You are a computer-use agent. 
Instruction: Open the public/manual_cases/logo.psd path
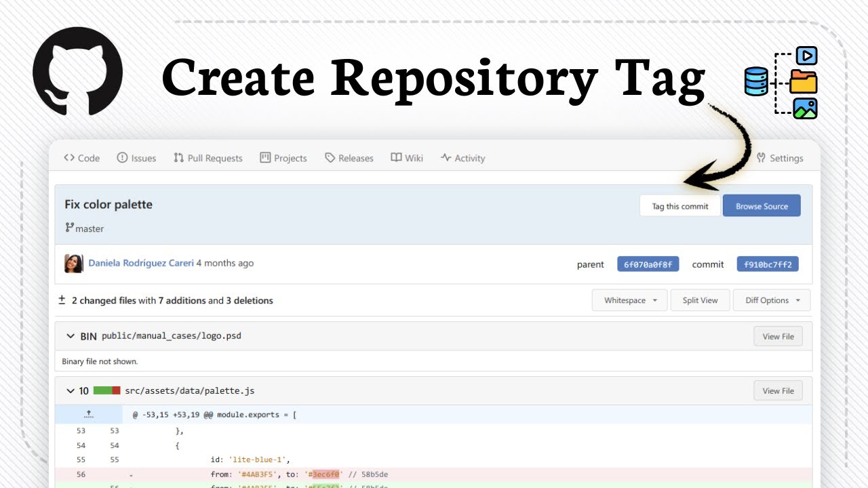(172, 336)
